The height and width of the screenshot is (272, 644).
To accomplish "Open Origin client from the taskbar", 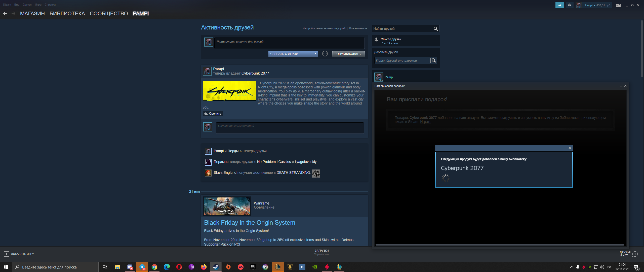I will point(228,267).
